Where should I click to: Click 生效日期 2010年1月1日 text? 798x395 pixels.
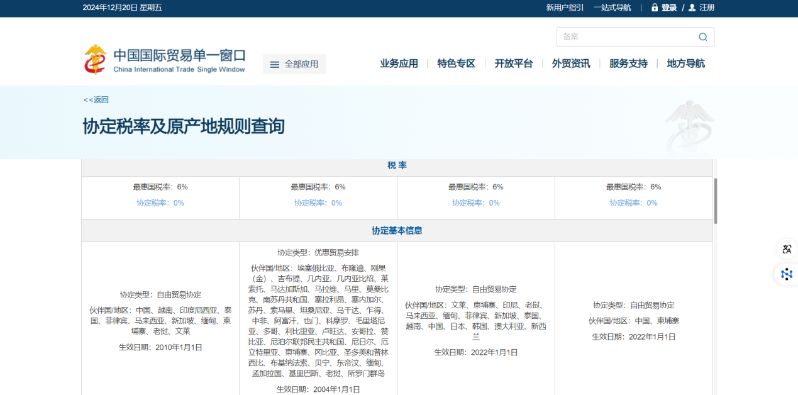coord(160,347)
